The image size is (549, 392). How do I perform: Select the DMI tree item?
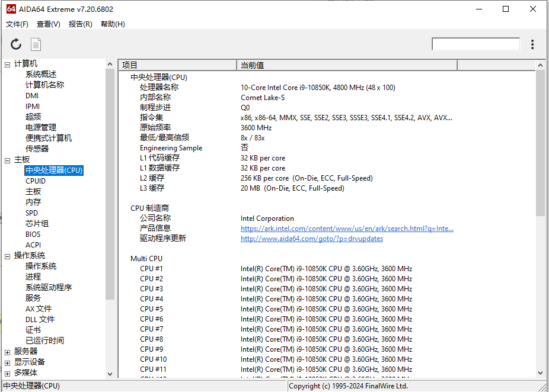[x=32, y=95]
